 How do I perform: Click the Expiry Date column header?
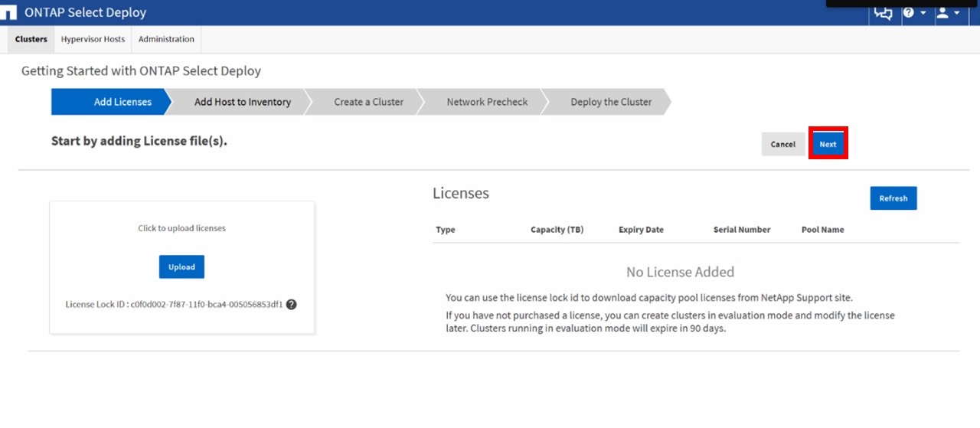tap(641, 230)
